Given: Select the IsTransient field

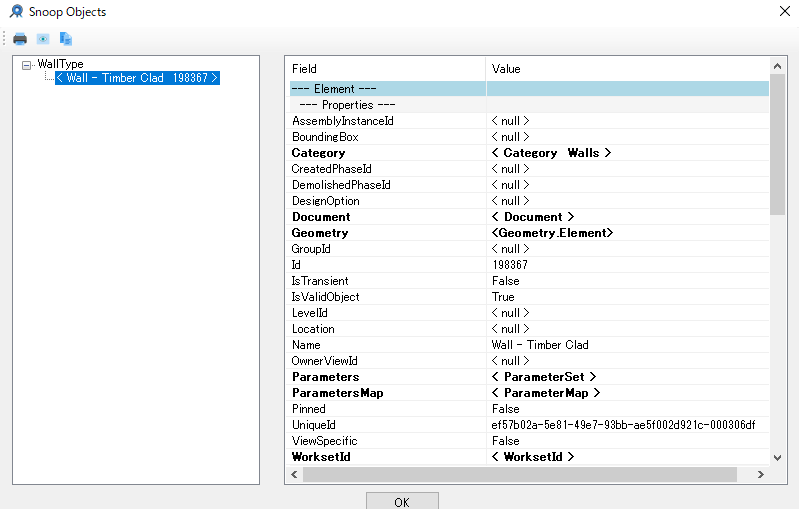Looking at the screenshot, I should point(320,281).
